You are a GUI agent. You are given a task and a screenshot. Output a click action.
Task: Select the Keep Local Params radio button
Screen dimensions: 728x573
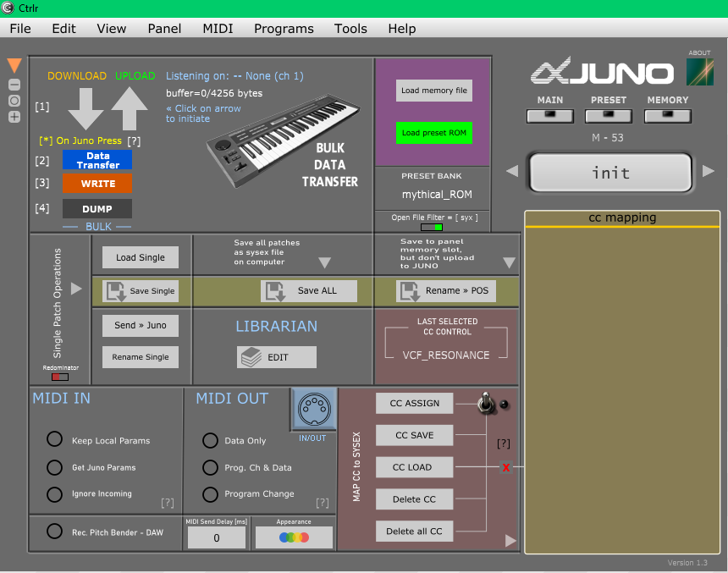54,439
